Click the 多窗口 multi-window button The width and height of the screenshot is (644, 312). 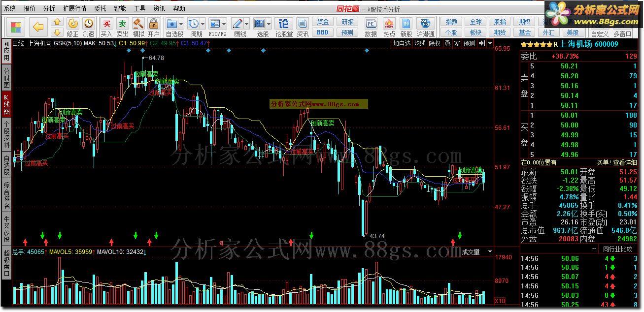pyautogui.click(x=623, y=34)
